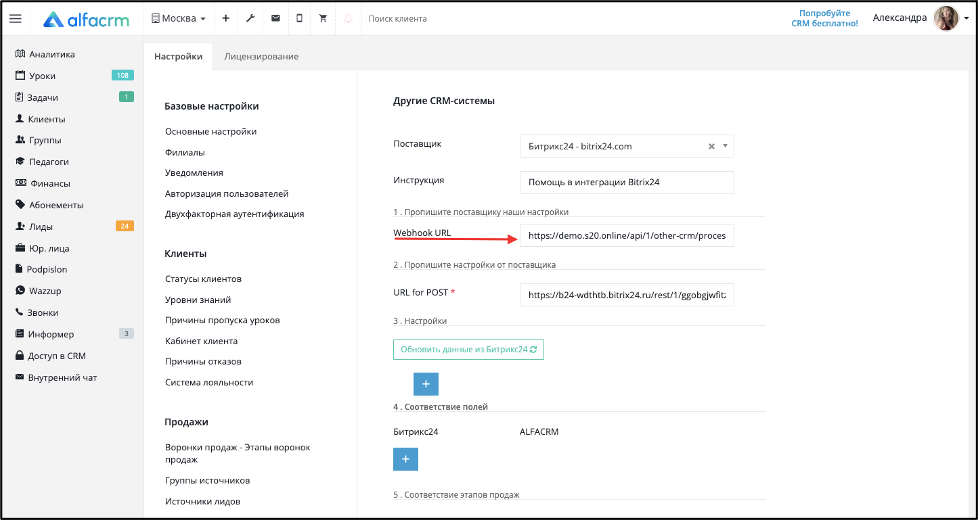
Task: Open Двухфакторная аутентификация settings link
Action: (x=235, y=213)
